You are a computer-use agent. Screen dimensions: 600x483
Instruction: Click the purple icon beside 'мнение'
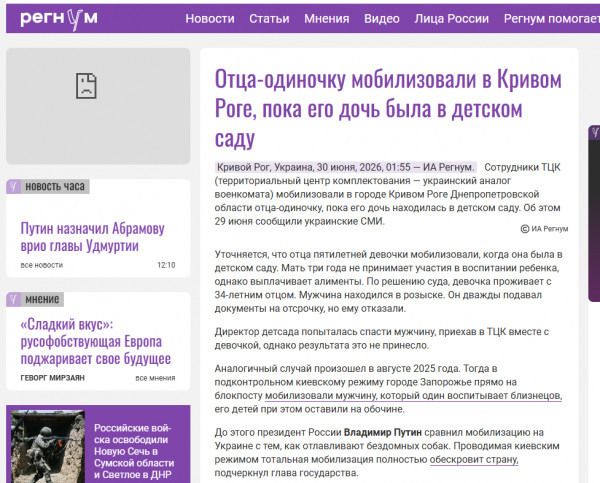(13, 299)
